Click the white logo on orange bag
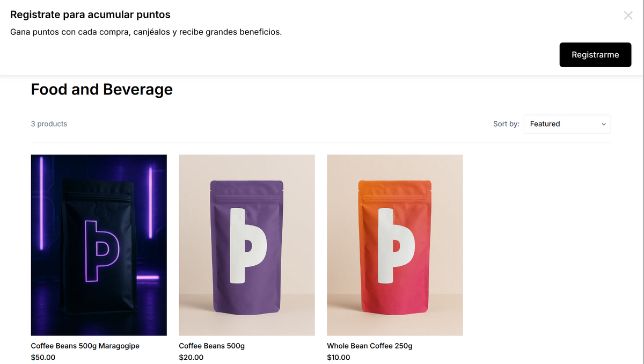The height and width of the screenshot is (364, 644). click(x=395, y=245)
